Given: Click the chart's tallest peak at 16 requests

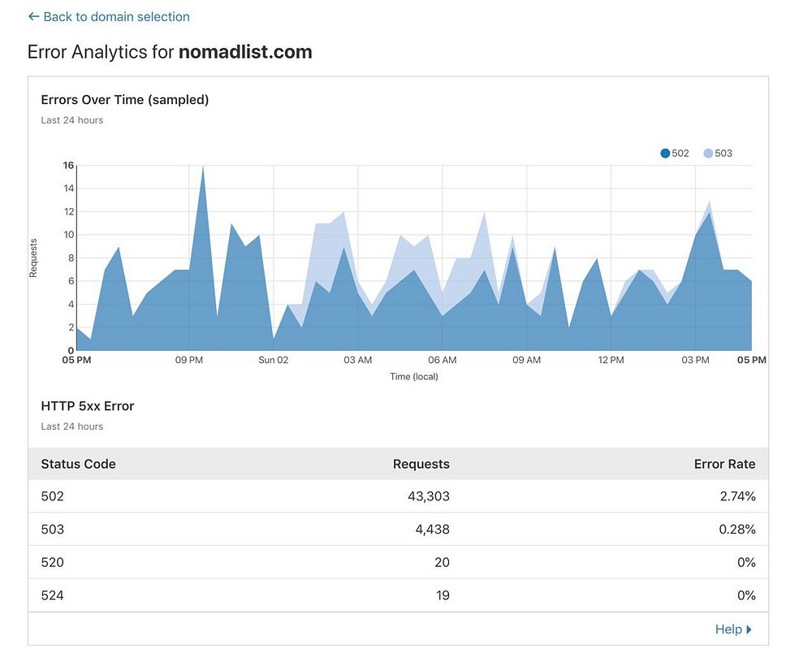Looking at the screenshot, I should pos(203,167).
